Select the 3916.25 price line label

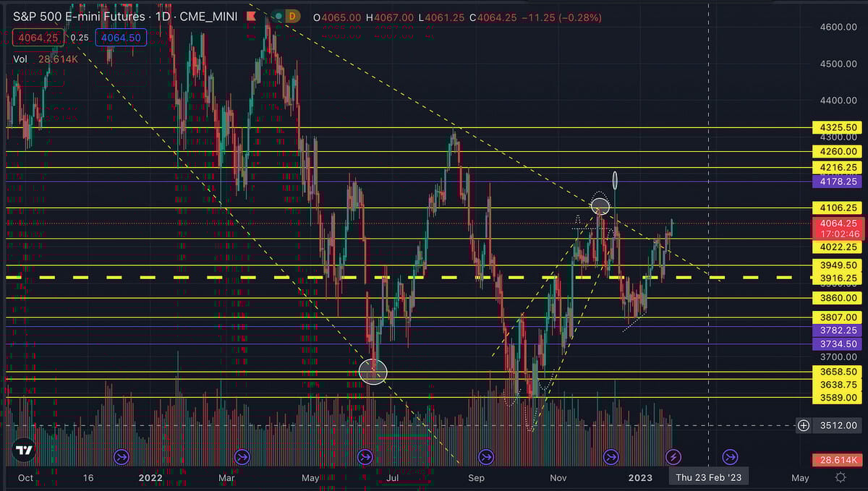[838, 278]
